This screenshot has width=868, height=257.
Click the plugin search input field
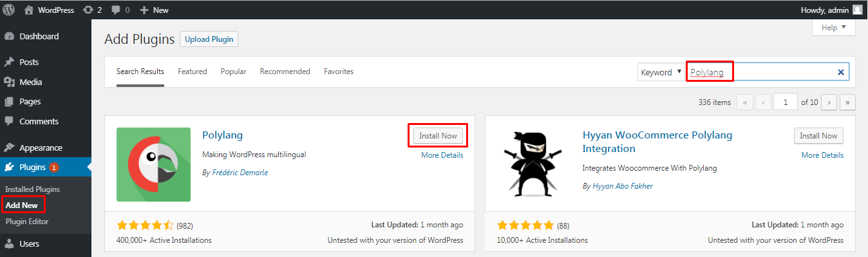767,72
